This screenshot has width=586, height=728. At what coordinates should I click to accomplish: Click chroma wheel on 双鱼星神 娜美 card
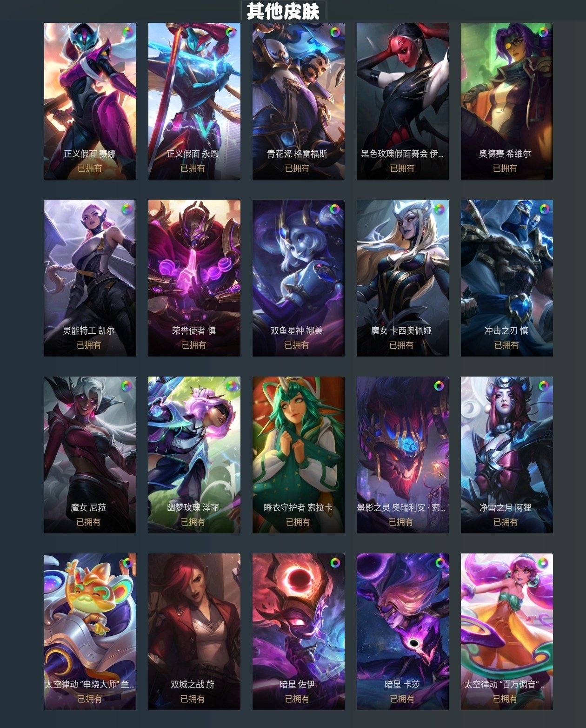[x=335, y=209]
